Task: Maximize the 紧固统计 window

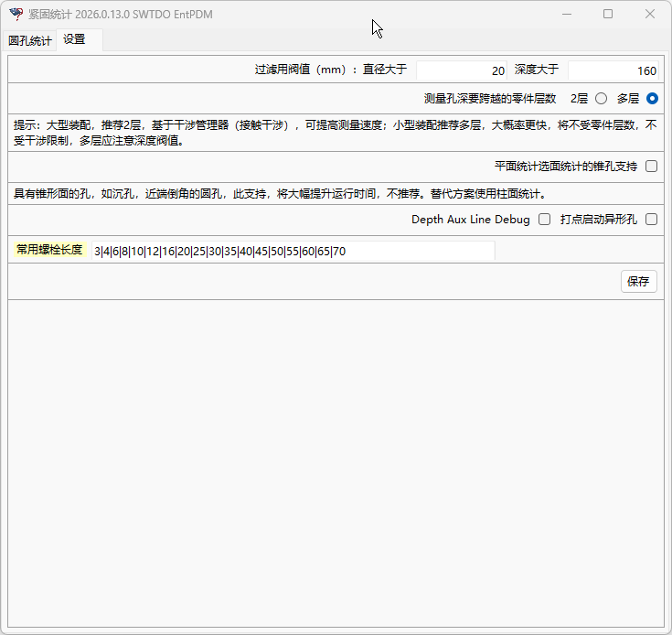Action: [608, 14]
